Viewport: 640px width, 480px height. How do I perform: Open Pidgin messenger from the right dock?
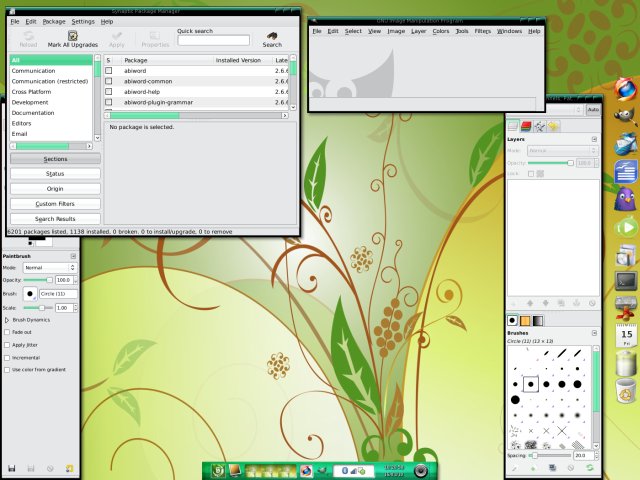coord(626,199)
